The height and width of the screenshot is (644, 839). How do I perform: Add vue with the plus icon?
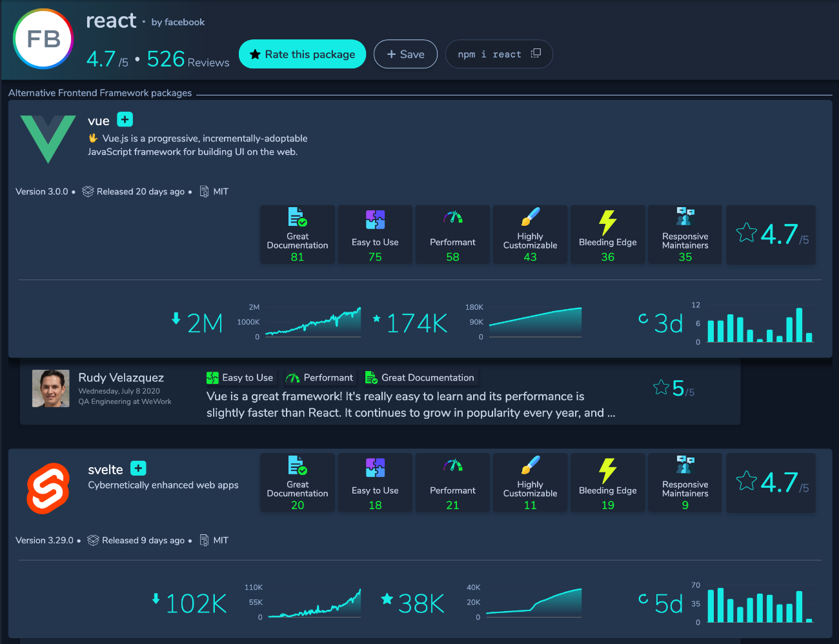pyautogui.click(x=125, y=119)
